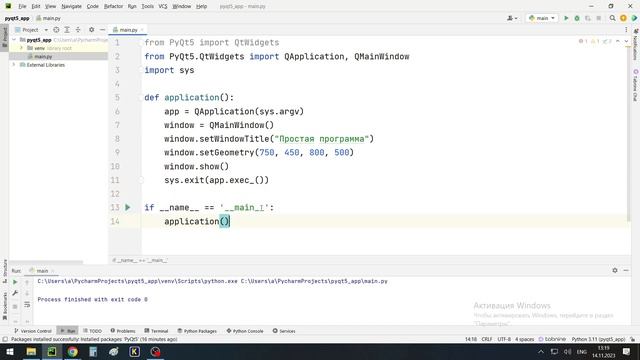The width and height of the screenshot is (640, 360).
Task: Start debugging with the bug icon
Action: [577, 18]
